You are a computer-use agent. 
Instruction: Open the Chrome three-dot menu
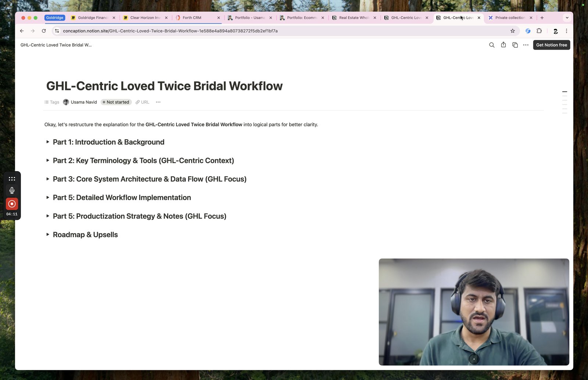pyautogui.click(x=566, y=31)
